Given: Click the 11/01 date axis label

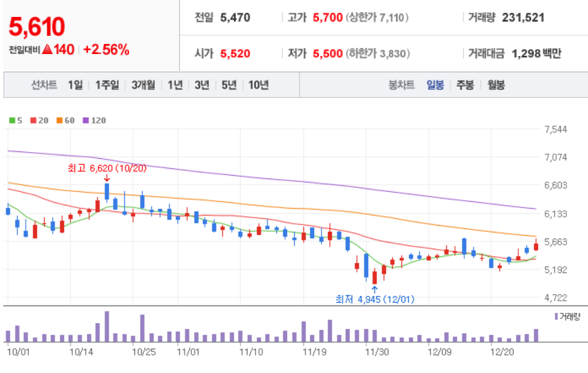Looking at the screenshot, I should pyautogui.click(x=189, y=352).
